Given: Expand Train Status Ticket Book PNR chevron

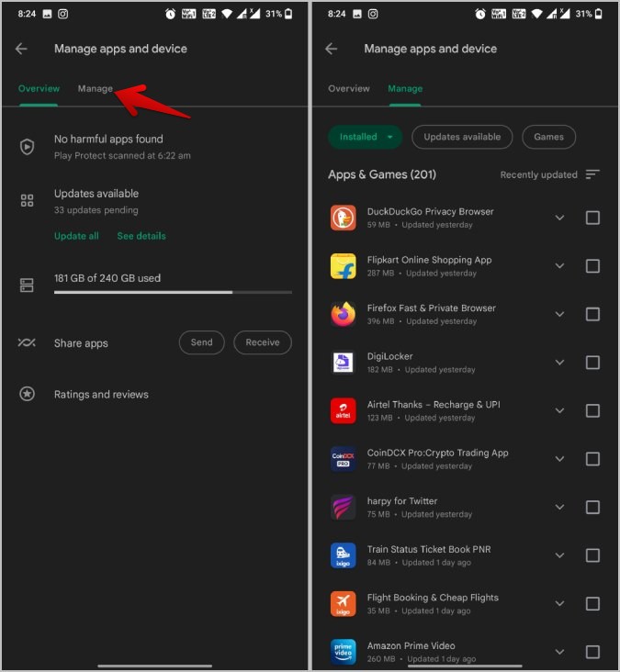Looking at the screenshot, I should 559,555.
